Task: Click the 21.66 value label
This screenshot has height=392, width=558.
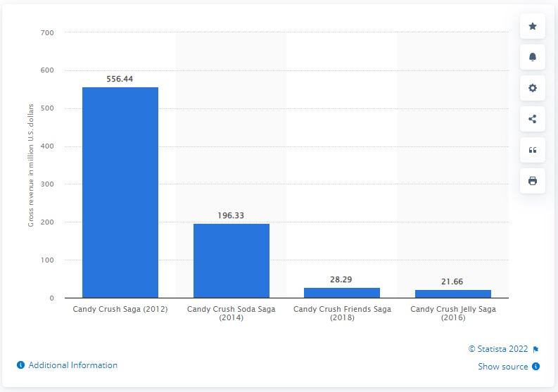Action: point(452,282)
